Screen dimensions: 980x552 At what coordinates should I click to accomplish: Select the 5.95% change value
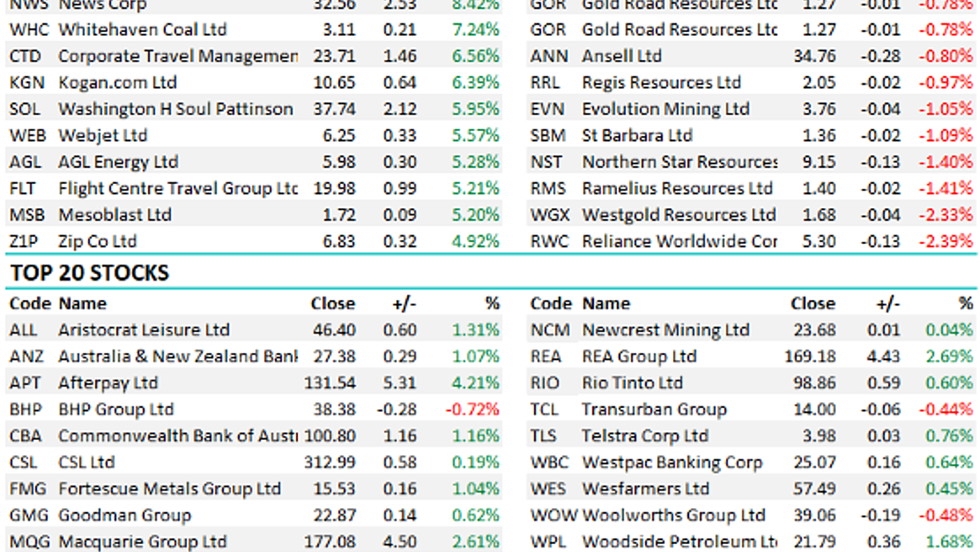475,109
